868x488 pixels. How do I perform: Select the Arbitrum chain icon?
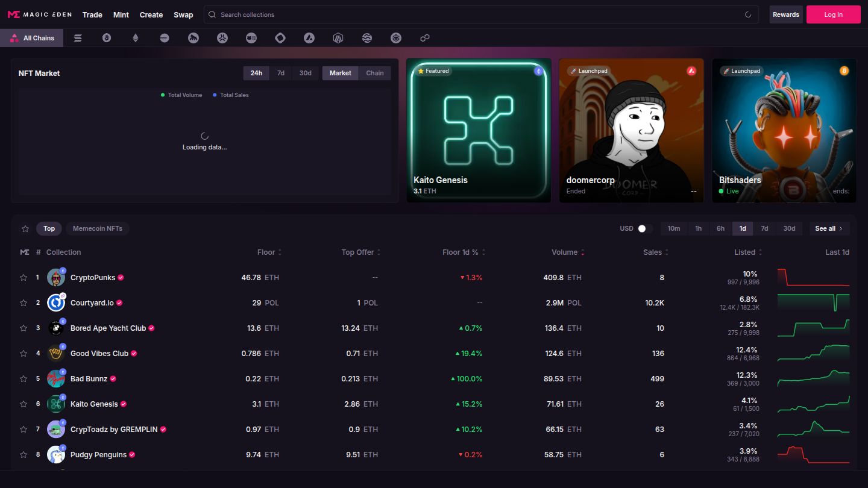338,38
